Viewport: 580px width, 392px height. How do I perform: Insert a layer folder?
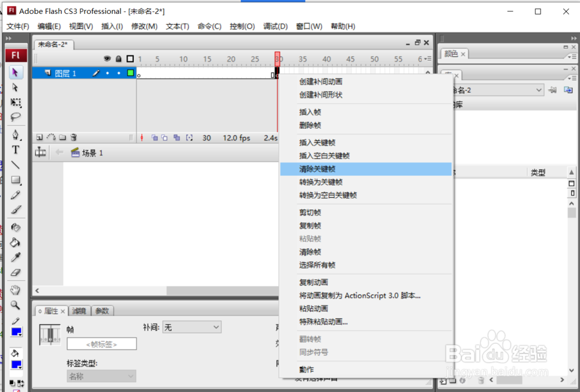tap(63, 137)
